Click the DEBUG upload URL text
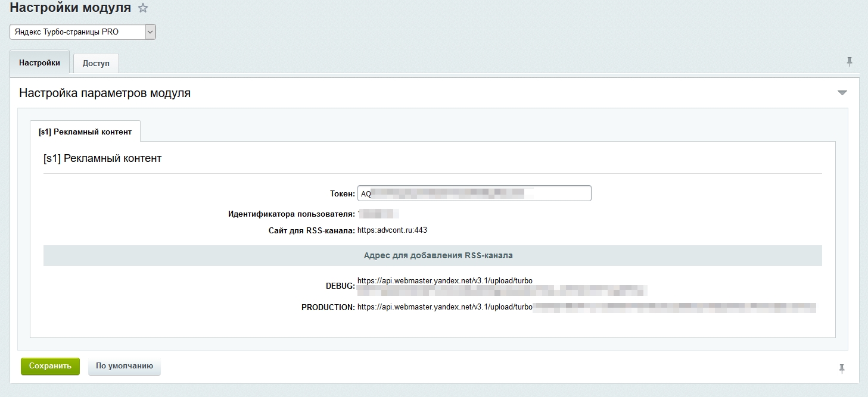 pyautogui.click(x=445, y=280)
